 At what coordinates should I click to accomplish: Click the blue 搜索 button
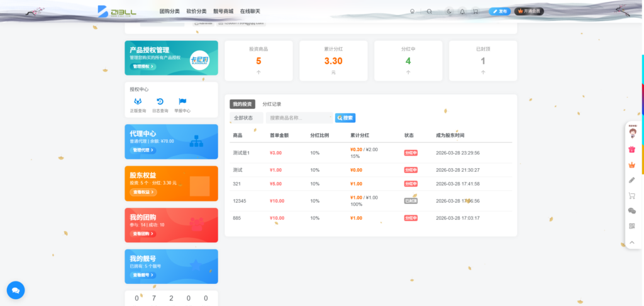[x=345, y=118]
